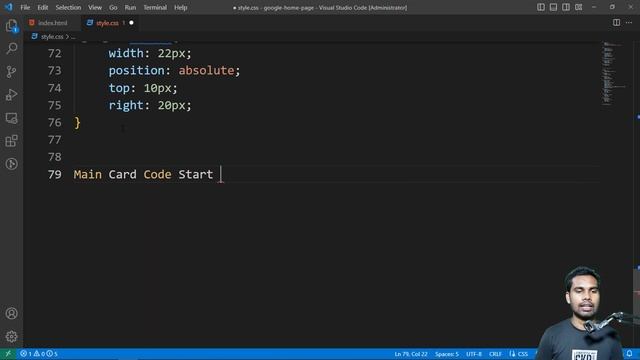Viewport: 640px width, 360px height.
Task: Click Ln 79, Col 22 in status bar
Action: [411, 354]
